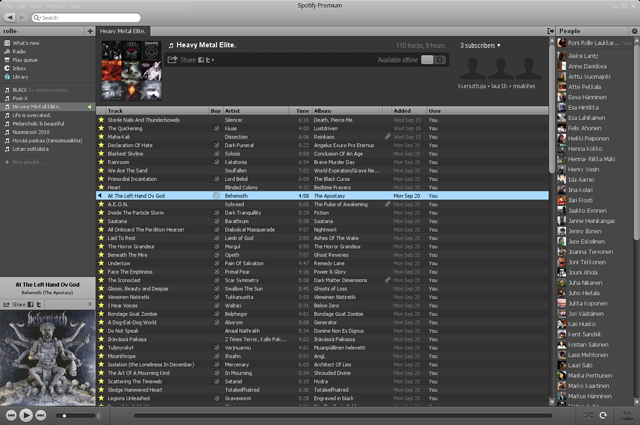The height and width of the screenshot is (425, 640).
Task: Share playlist via Facebook icon in header
Action: 201,60
